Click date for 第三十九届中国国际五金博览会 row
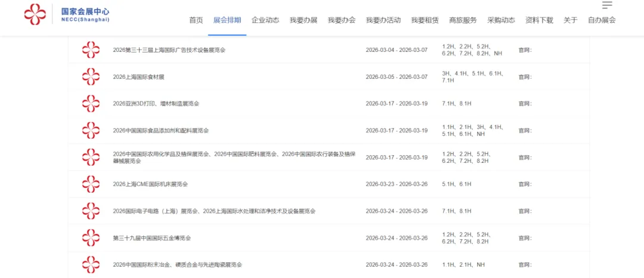 [397, 238]
